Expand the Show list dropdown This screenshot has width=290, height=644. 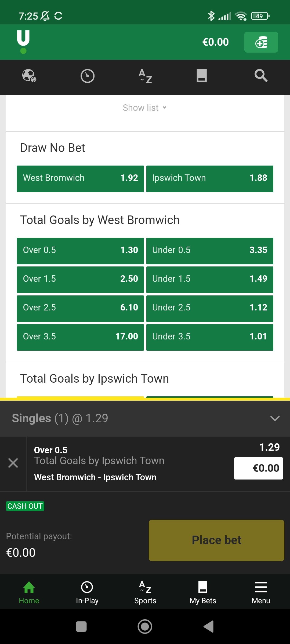pos(145,108)
